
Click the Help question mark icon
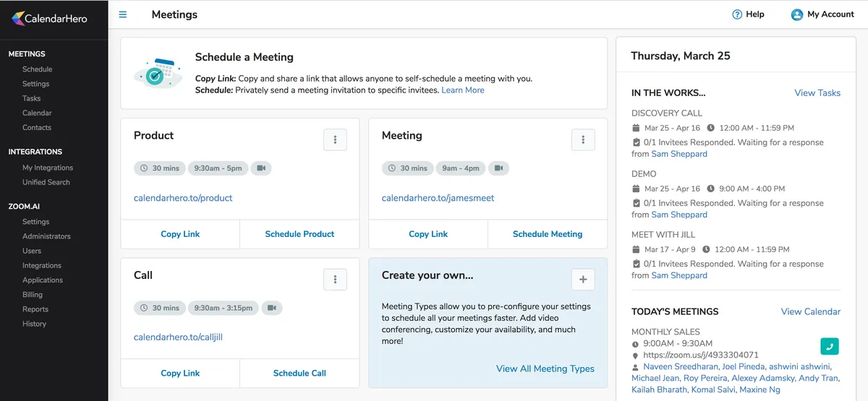pos(737,14)
